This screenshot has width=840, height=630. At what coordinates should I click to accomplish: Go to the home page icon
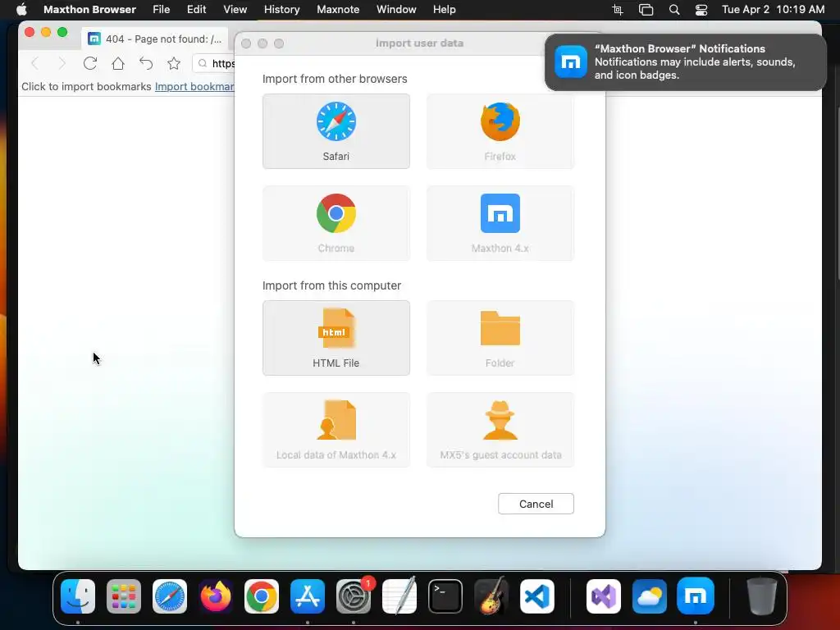[x=118, y=64]
